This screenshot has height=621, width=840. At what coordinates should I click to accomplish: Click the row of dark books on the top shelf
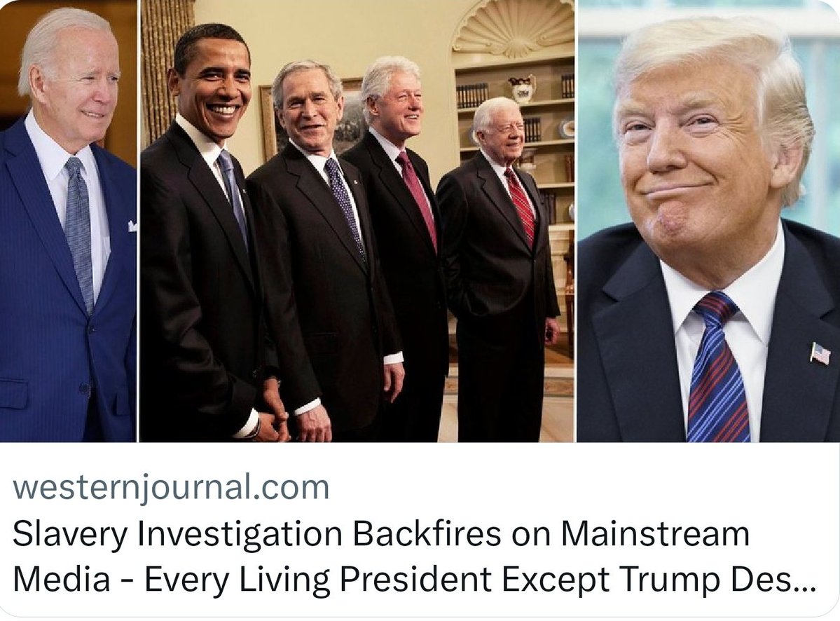(x=472, y=95)
